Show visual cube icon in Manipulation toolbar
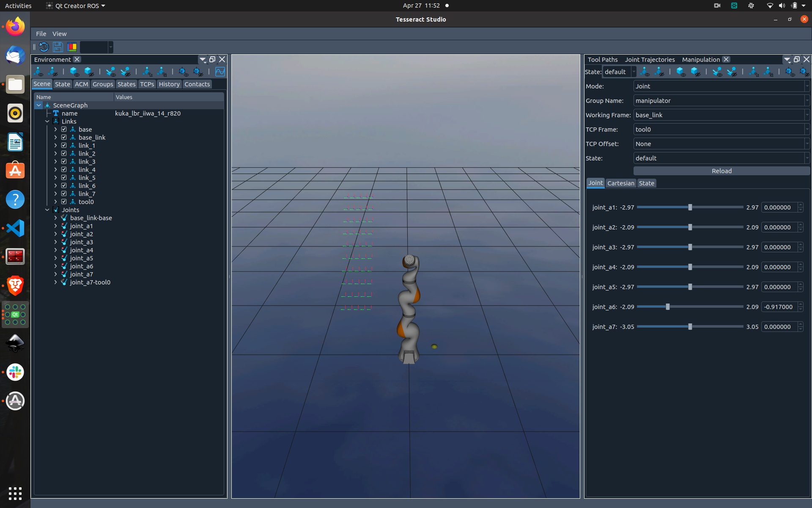Viewport: 812px width, 508px height. [681, 72]
